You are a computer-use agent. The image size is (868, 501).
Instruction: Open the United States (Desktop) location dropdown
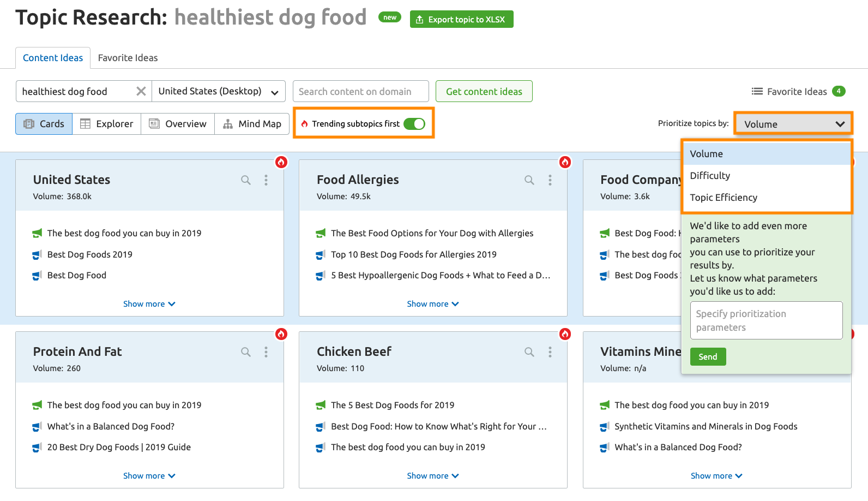(218, 92)
